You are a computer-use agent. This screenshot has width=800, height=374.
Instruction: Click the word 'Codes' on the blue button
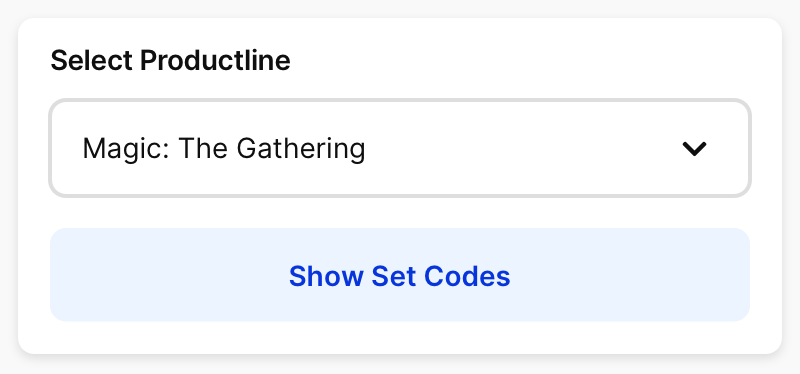[467, 276]
